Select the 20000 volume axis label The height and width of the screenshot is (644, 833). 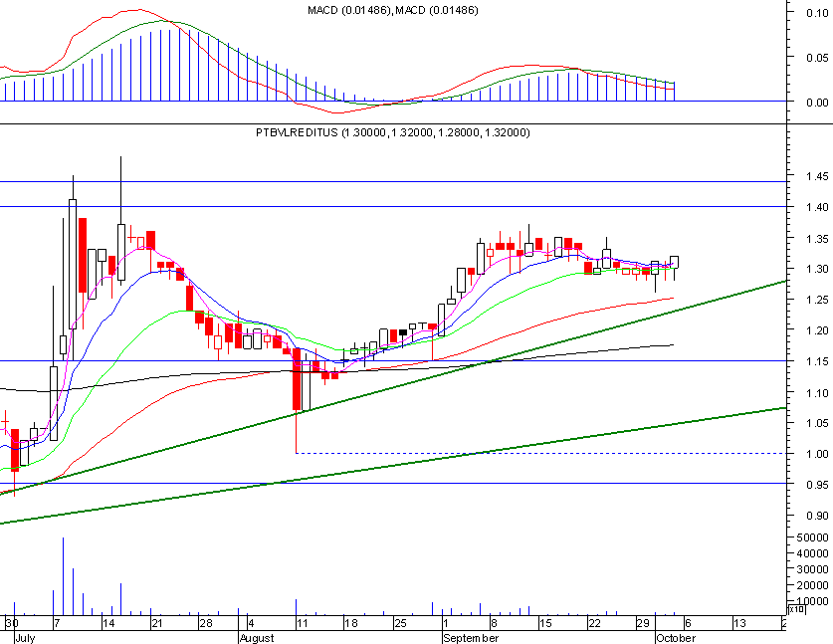tap(812, 585)
